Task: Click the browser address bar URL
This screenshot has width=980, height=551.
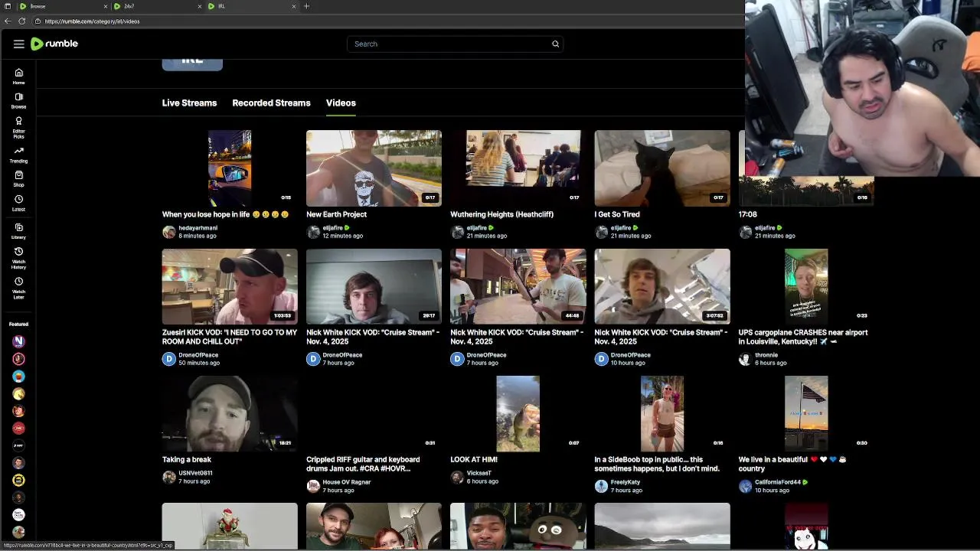Action: [x=92, y=21]
